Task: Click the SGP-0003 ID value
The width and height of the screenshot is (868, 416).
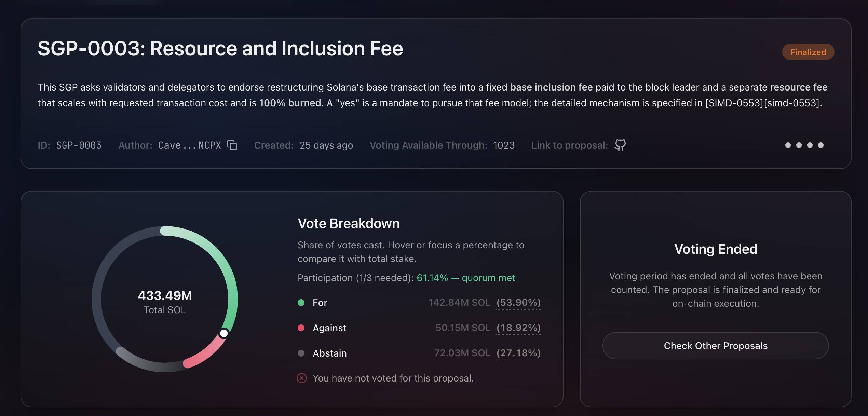Action: pyautogui.click(x=79, y=145)
